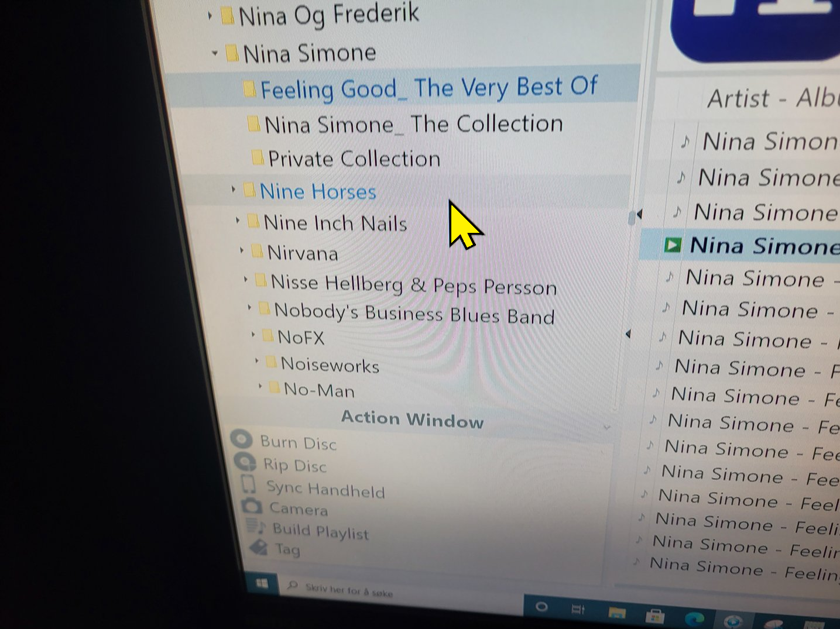Expand the No-Man folder
This screenshot has height=629, width=840.
tap(260, 386)
